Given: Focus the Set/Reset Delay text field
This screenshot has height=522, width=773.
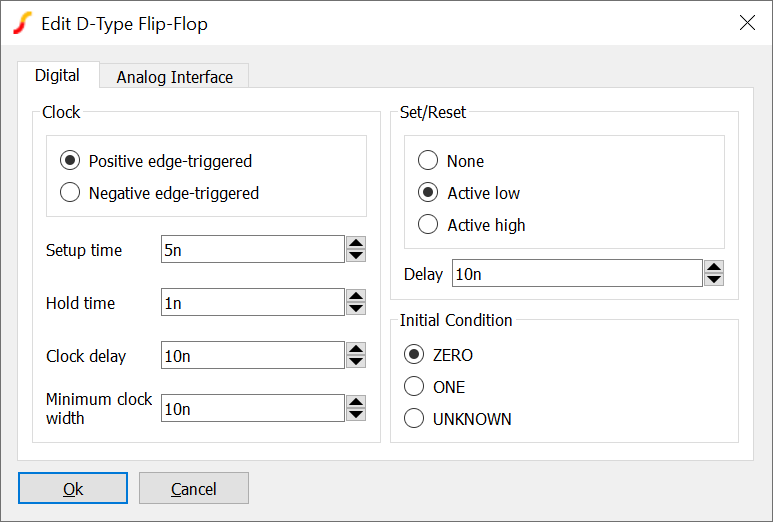Looking at the screenshot, I should 577,274.
